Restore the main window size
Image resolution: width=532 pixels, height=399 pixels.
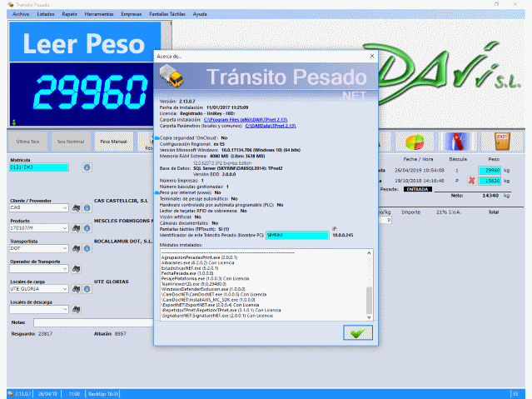(x=497, y=4)
